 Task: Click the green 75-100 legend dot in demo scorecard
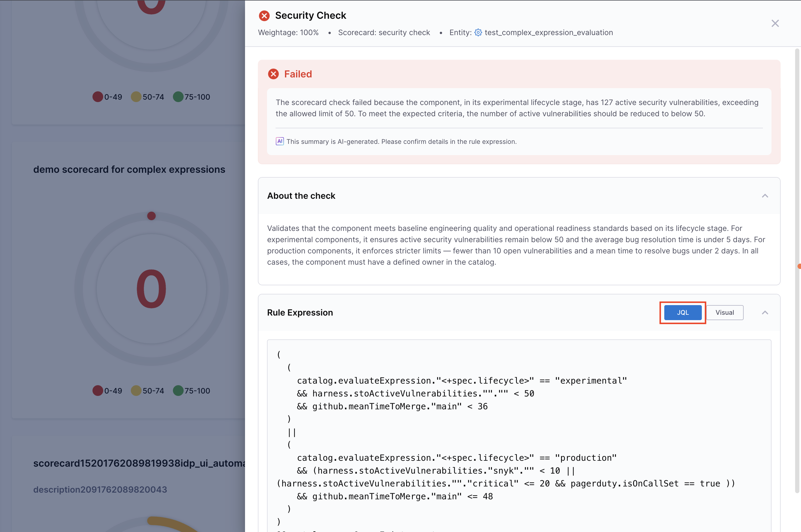tap(178, 391)
